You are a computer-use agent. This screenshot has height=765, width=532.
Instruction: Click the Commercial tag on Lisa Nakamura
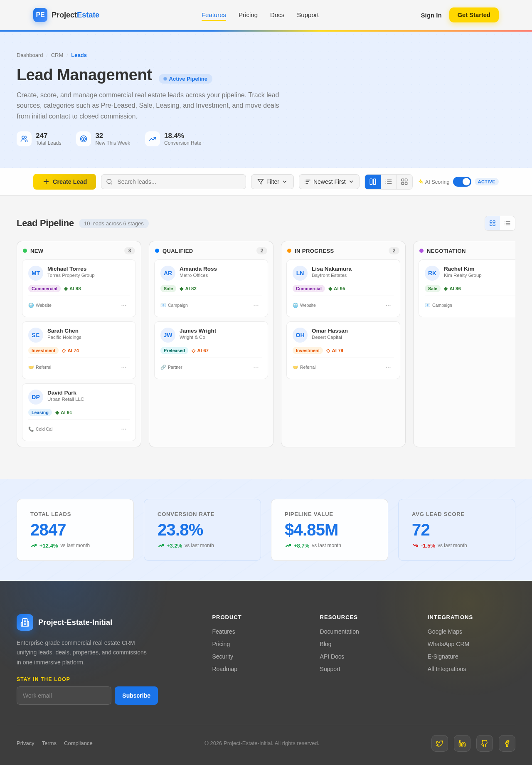pos(309,289)
